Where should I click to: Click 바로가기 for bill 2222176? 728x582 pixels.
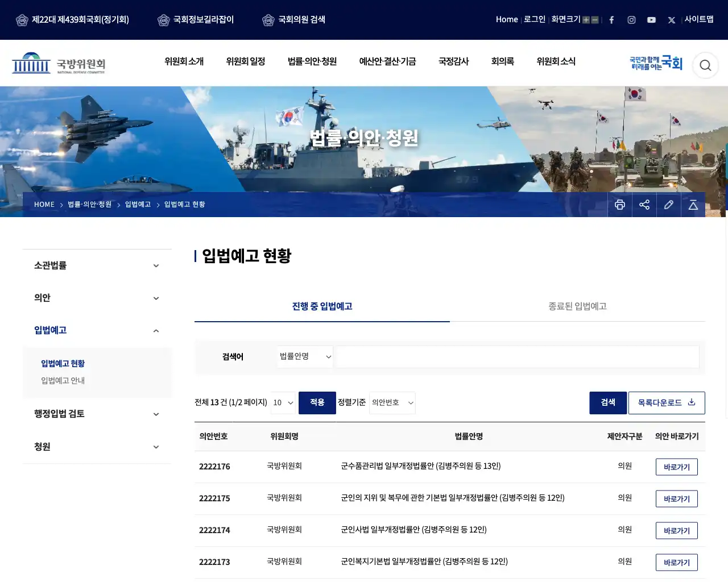[x=677, y=467]
